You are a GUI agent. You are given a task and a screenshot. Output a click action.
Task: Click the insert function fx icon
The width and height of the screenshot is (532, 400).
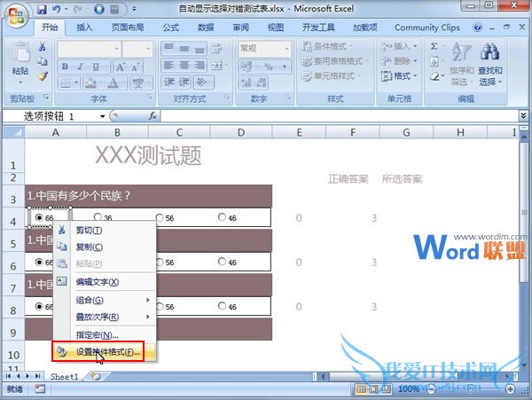coord(153,116)
